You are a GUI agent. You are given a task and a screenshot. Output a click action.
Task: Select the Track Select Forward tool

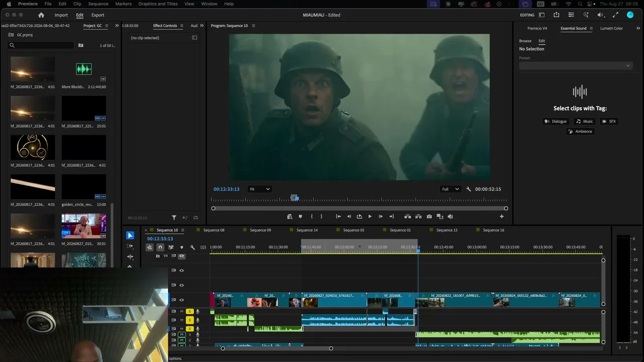pos(130,246)
